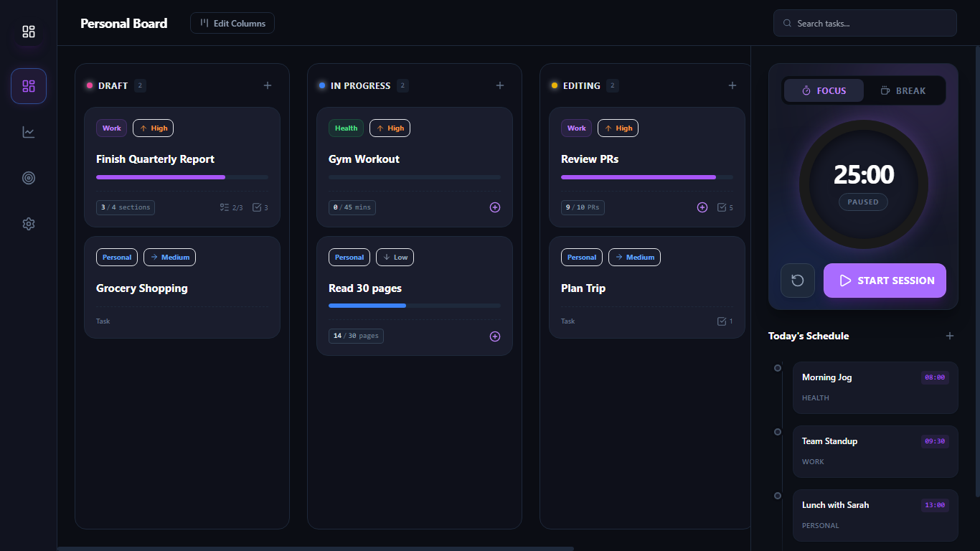This screenshot has width=980, height=551.
Task: Increment Read 30 pages progress with plus icon
Action: coord(495,336)
